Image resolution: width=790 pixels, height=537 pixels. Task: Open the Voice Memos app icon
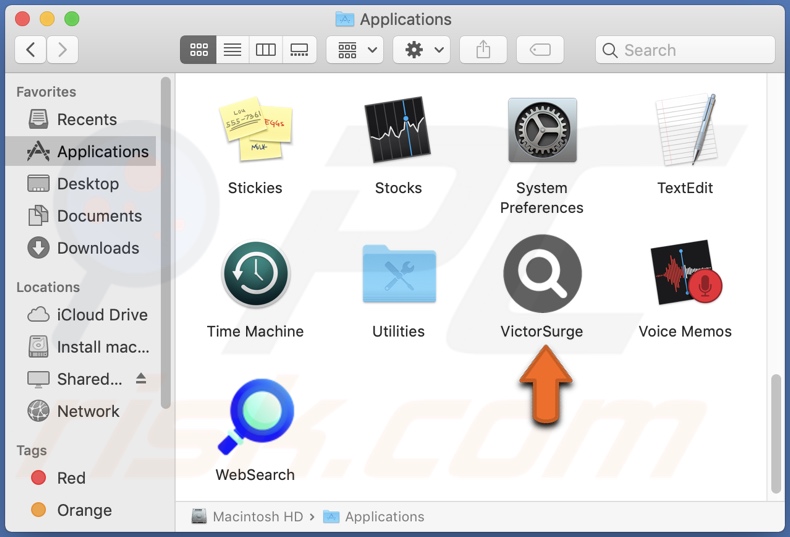coord(686,273)
